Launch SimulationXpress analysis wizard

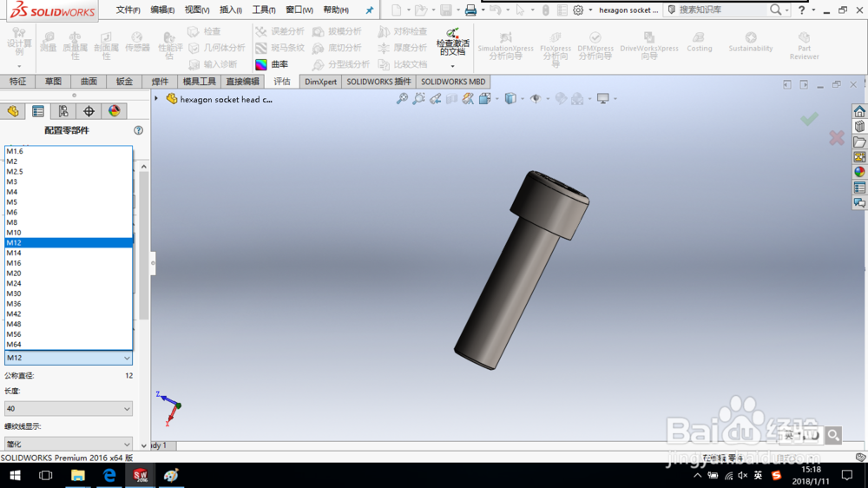tap(505, 45)
